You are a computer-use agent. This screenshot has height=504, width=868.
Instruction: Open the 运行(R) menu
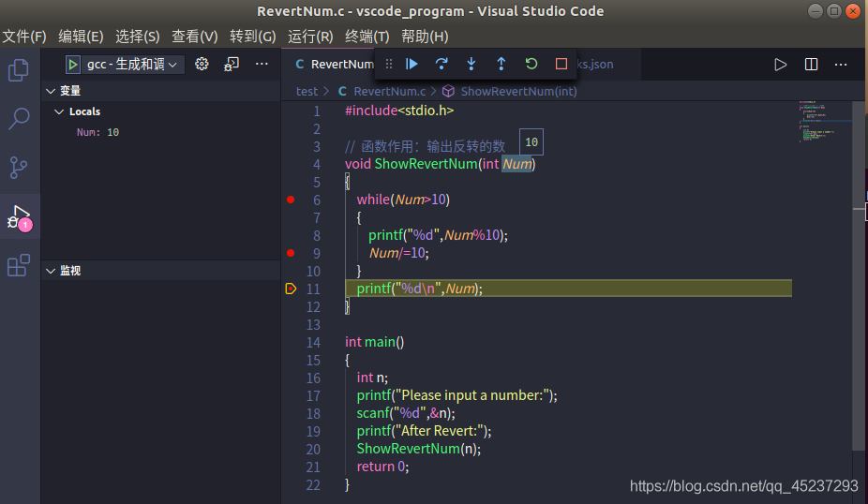(x=310, y=37)
